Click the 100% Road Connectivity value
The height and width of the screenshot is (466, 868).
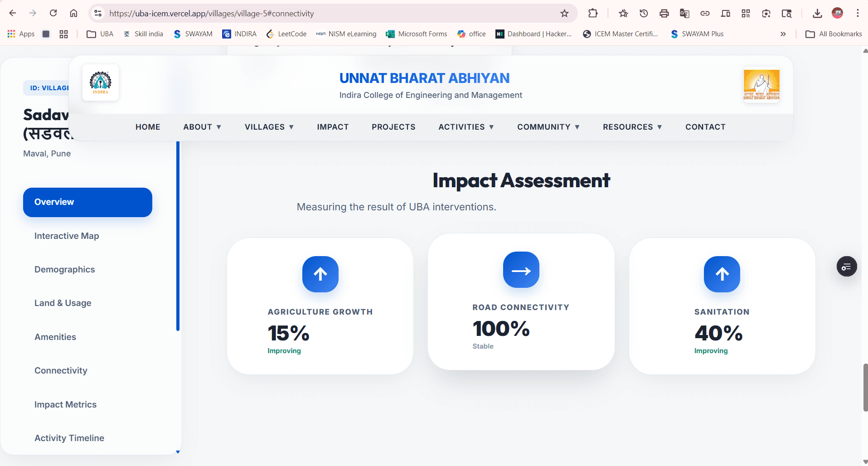click(501, 329)
